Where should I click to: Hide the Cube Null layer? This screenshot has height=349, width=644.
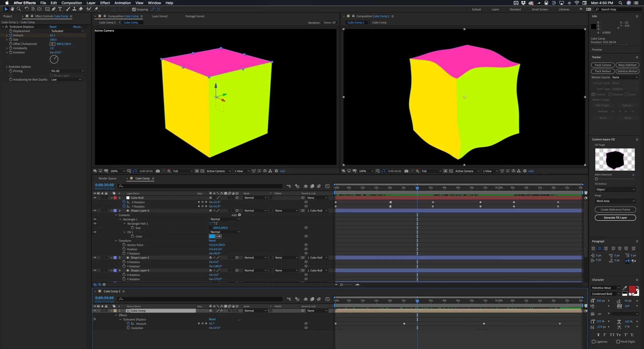point(95,198)
